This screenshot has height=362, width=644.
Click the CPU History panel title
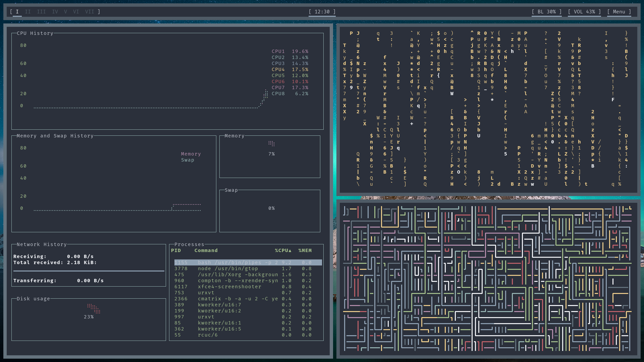tap(35, 33)
